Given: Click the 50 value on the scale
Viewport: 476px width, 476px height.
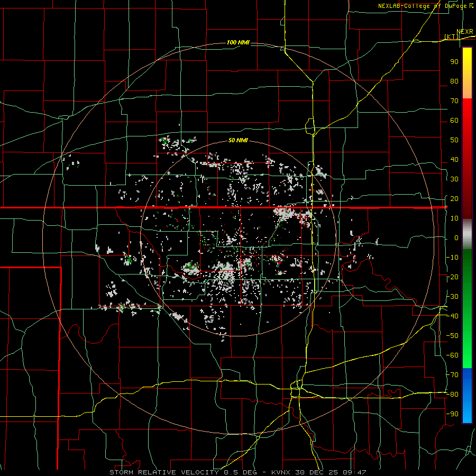Looking at the screenshot, I should pyautogui.click(x=454, y=140).
